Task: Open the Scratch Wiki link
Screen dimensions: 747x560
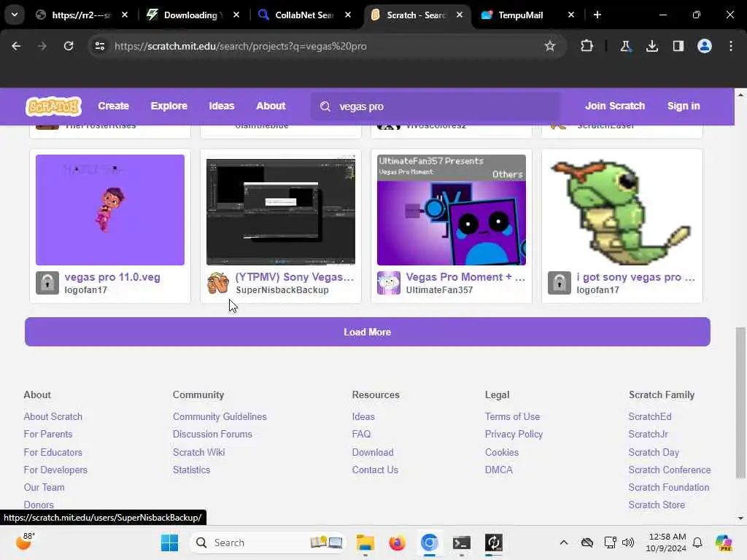Action: (x=198, y=452)
